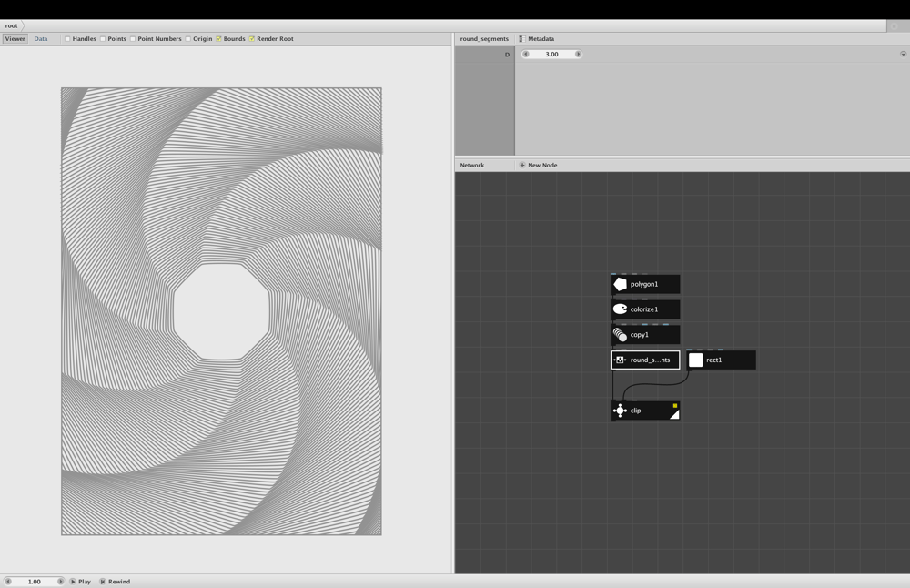Select the colorize1 node label
910x588 pixels.
pos(644,309)
